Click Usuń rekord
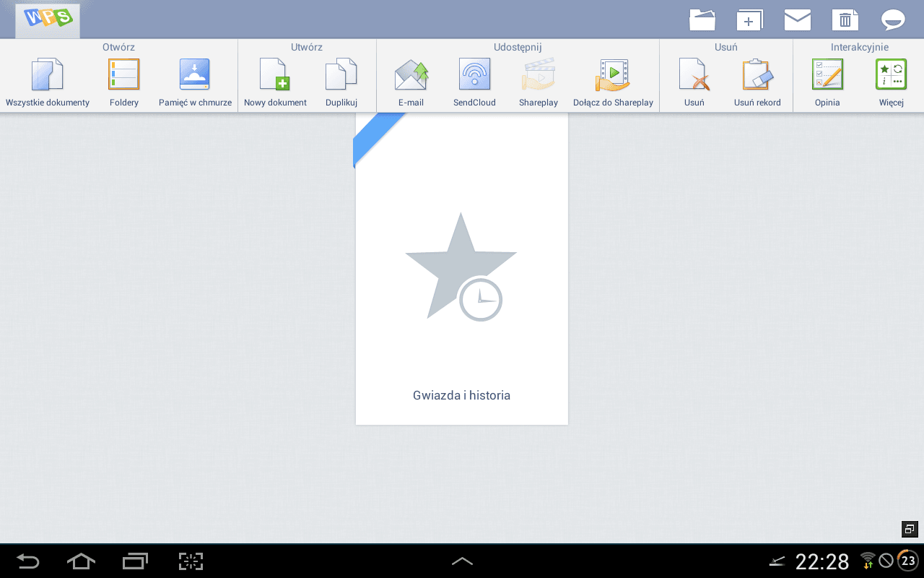The height and width of the screenshot is (578, 924). (x=757, y=83)
